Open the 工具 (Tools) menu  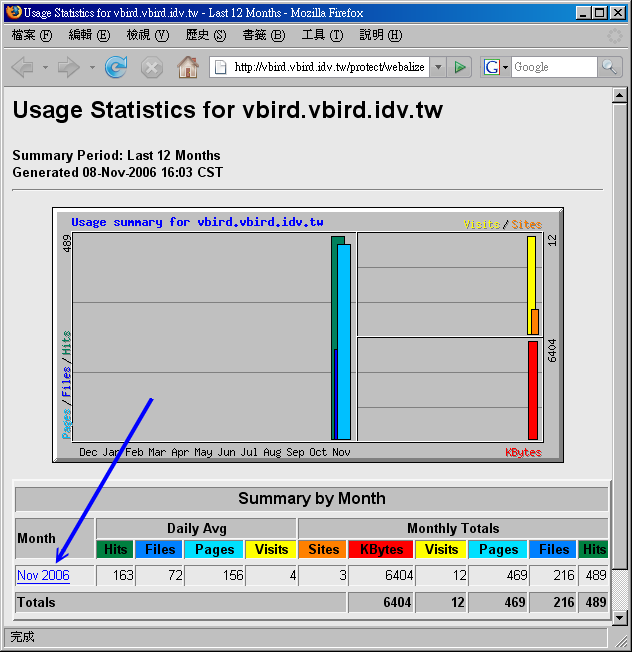coord(321,35)
